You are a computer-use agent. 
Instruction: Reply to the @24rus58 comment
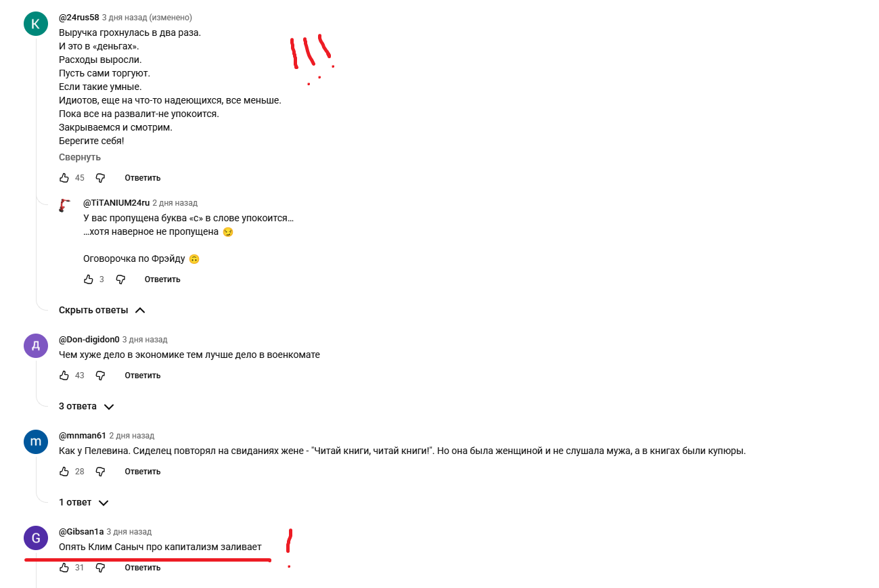[142, 178]
